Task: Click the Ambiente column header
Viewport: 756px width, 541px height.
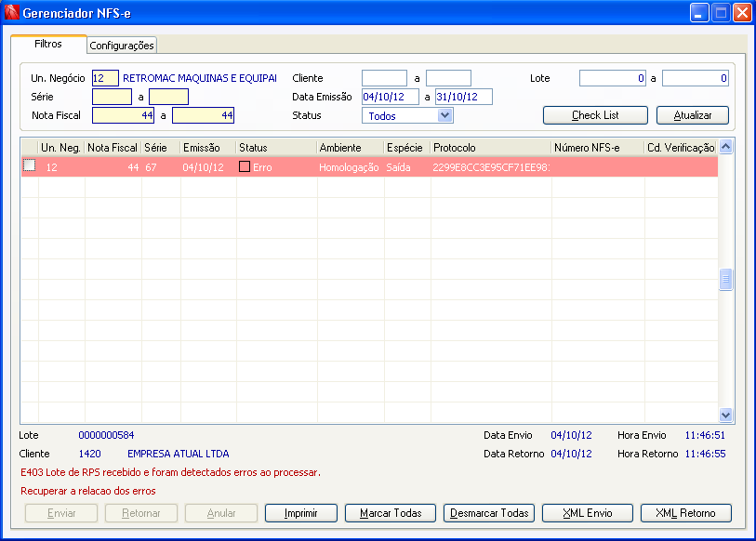Action: (x=350, y=148)
